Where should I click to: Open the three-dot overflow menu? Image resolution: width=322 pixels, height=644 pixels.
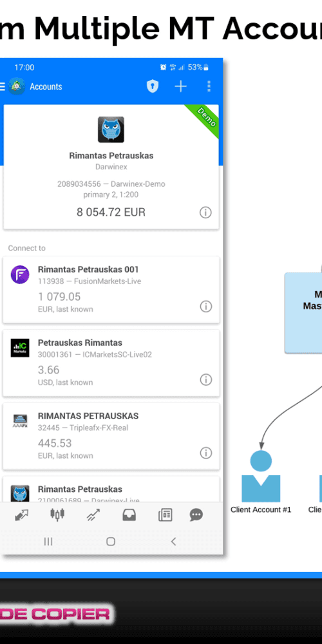[209, 86]
